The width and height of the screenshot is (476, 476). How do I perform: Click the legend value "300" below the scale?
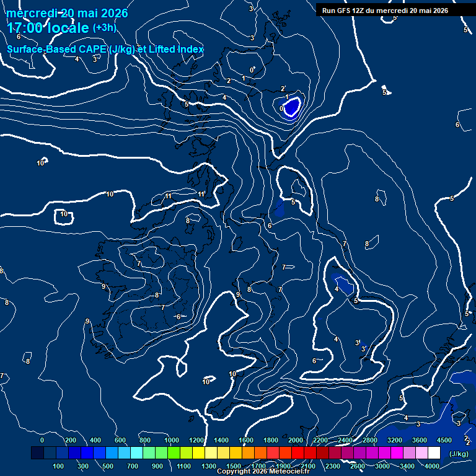pyautogui.click(x=83, y=466)
